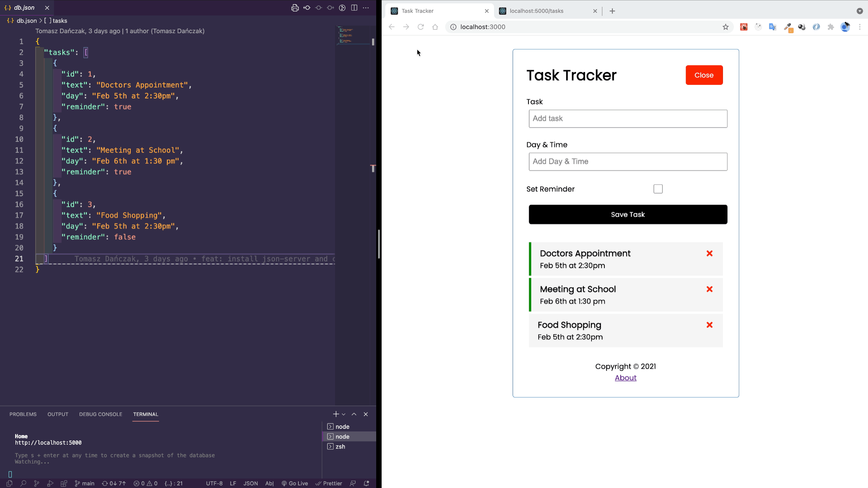The image size is (868, 488).
Task: Click the React DevTools extension icon
Action: pyautogui.click(x=743, y=27)
